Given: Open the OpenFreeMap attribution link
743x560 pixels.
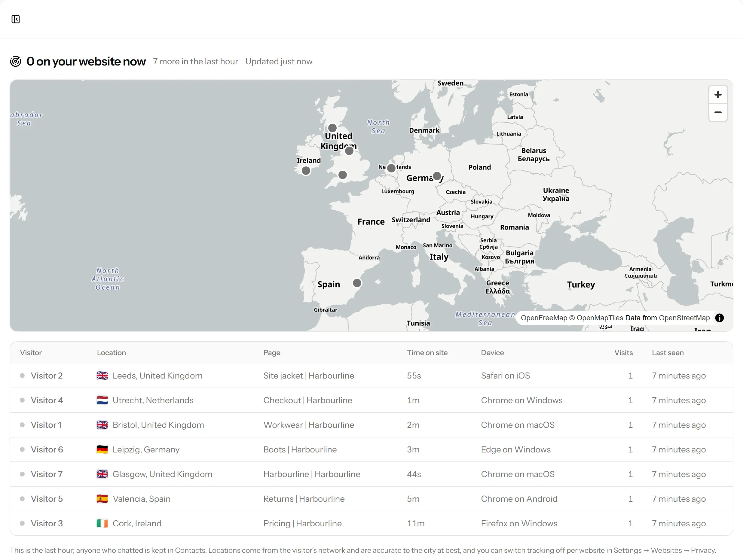Looking at the screenshot, I should (544, 318).
